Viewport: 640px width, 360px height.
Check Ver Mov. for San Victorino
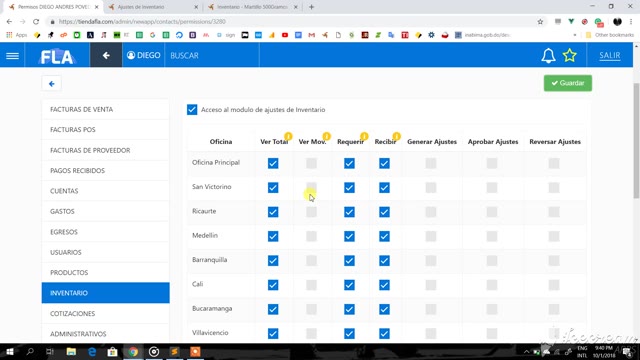point(311,188)
